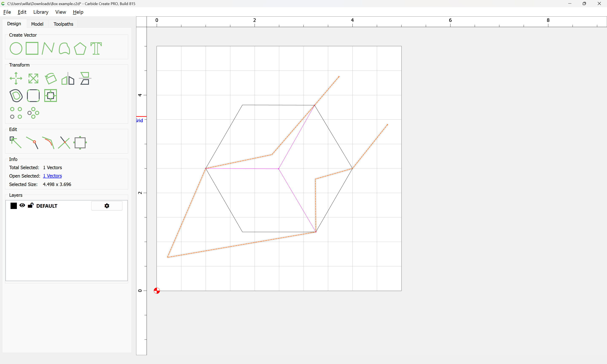This screenshot has width=607, height=364.
Task: Click the '4.498 x 3.696' size value
Action: pyautogui.click(x=57, y=185)
